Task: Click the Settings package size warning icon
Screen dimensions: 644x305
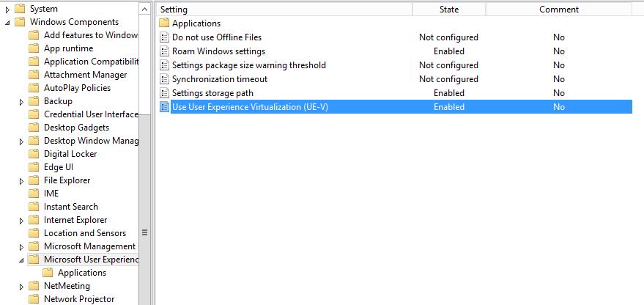Action: point(164,65)
